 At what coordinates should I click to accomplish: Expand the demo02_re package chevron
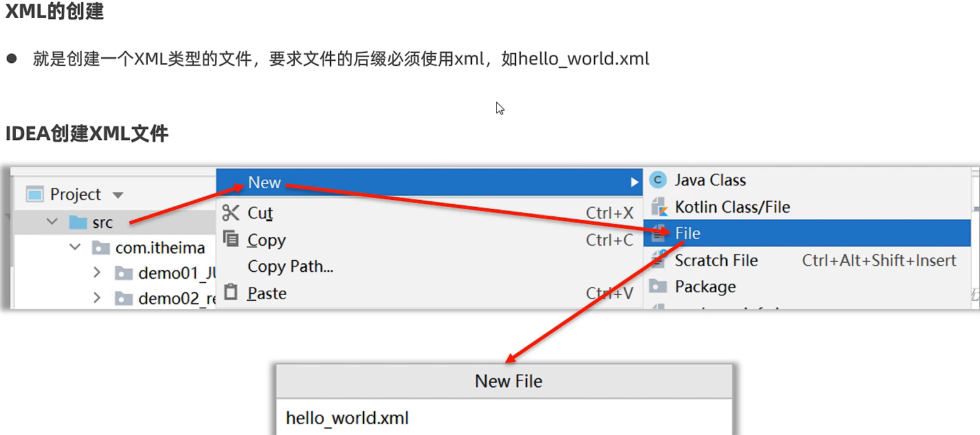[97, 298]
